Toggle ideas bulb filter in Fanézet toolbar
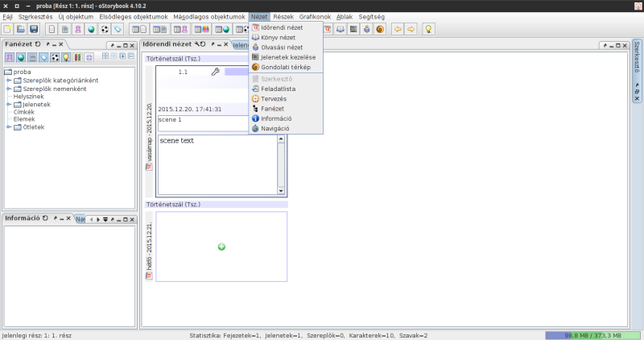644x340 pixels. [66, 57]
